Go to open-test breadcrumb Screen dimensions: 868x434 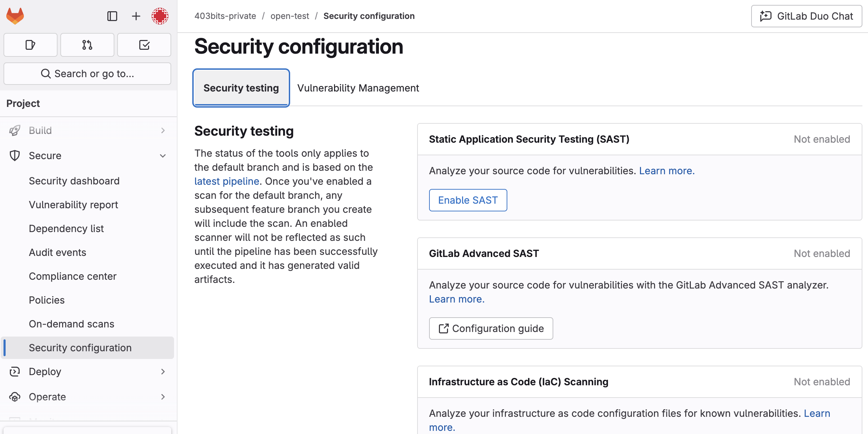(290, 16)
